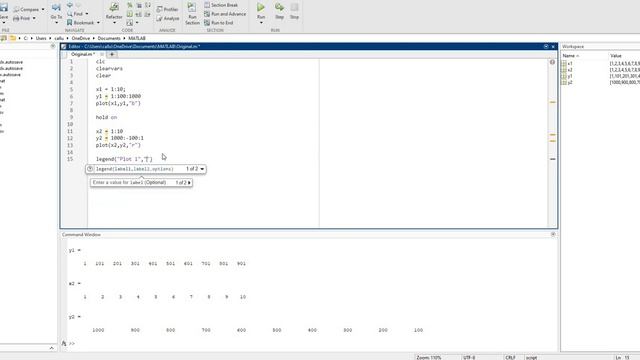The height and width of the screenshot is (360, 640).
Task: Open the Profiler tool
Action: (x=167, y=9)
